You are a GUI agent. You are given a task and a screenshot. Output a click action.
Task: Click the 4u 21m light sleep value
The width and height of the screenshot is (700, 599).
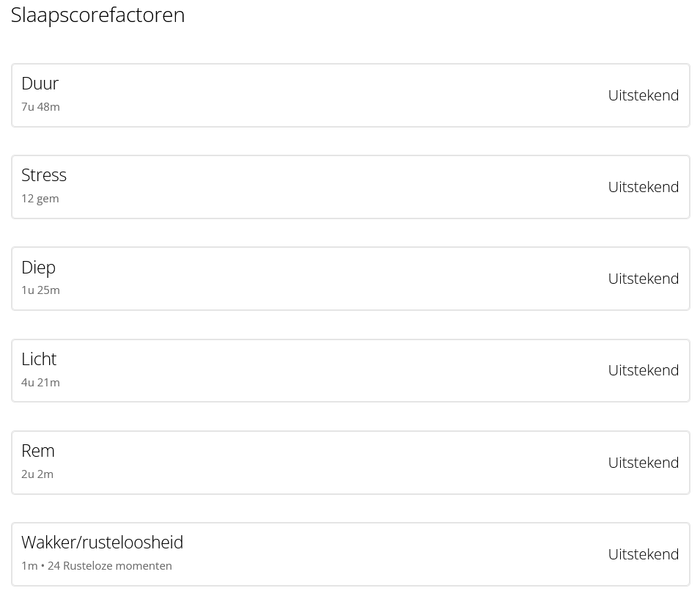click(x=40, y=382)
